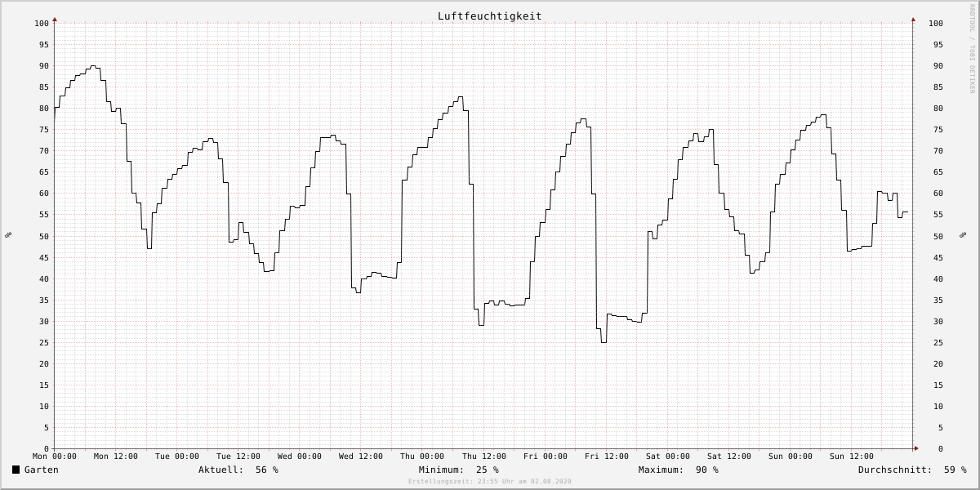Select the "Mon 12:00" time axis label
980x490 pixels.
116,457
